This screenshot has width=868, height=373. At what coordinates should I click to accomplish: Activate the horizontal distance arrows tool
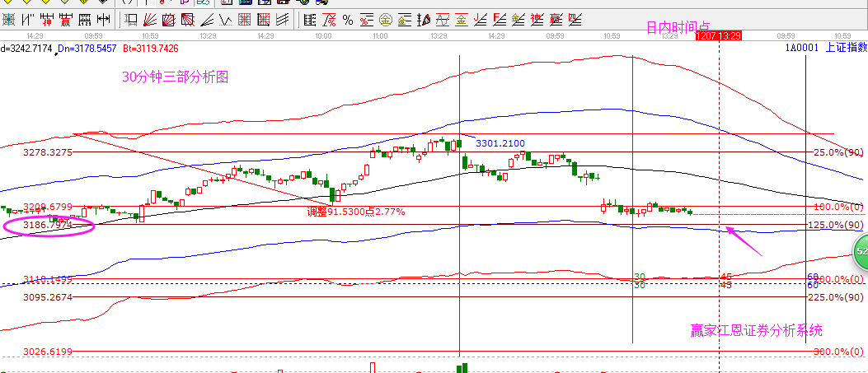point(103,21)
